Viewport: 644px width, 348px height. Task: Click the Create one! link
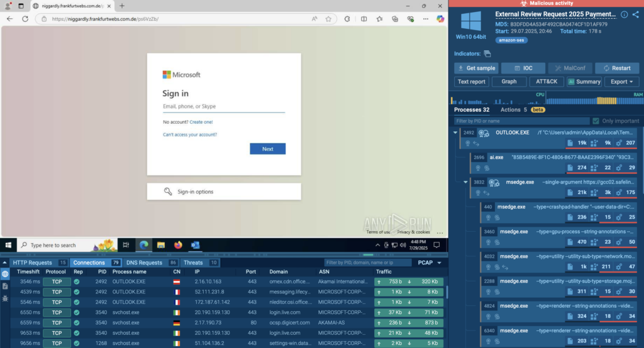(201, 122)
